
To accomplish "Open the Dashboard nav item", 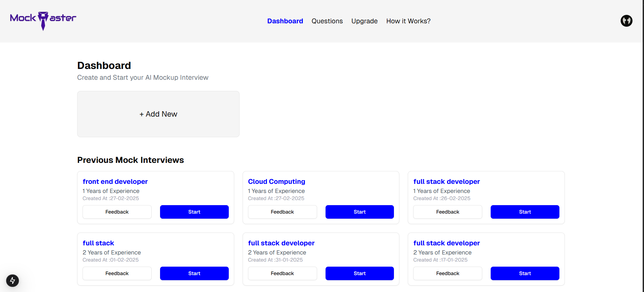I will coord(285,21).
